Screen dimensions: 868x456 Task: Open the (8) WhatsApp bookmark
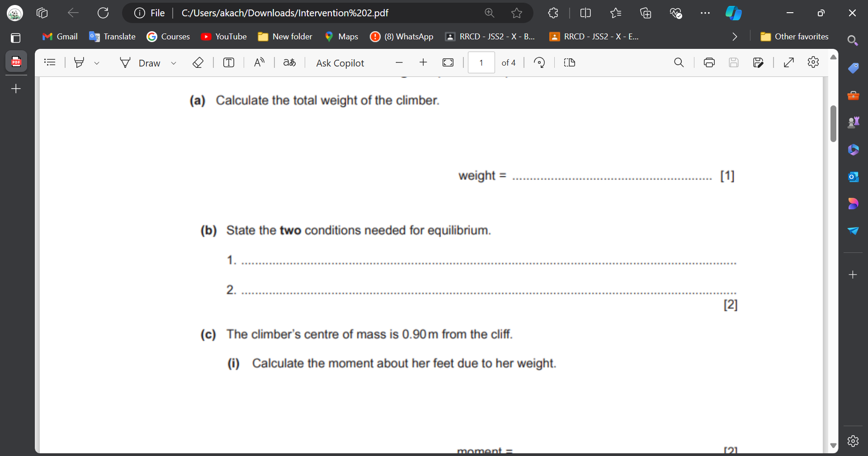[x=401, y=37]
